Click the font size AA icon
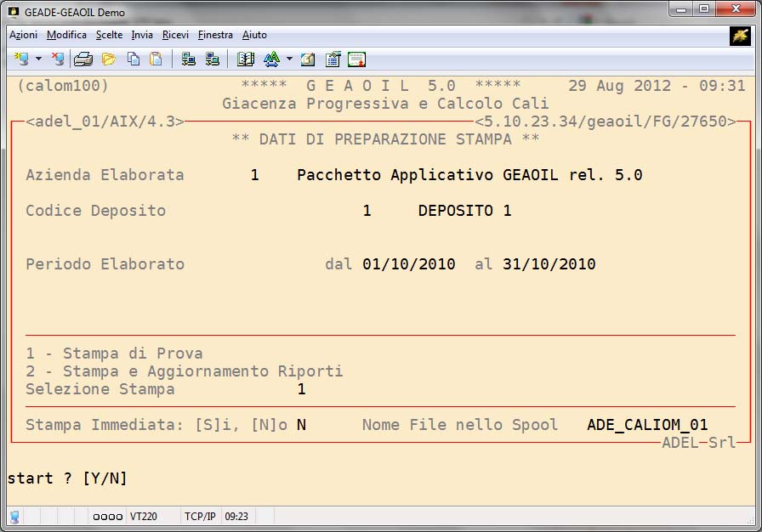This screenshot has height=532, width=762. pyautogui.click(x=271, y=59)
